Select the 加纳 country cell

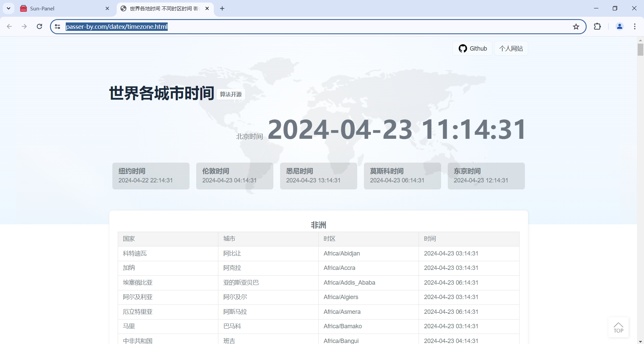click(x=168, y=268)
